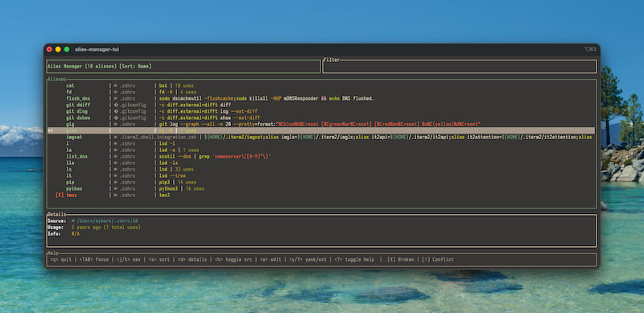Click the shell source icon in the pip row
This screenshot has height=313, width=644.
point(116,183)
